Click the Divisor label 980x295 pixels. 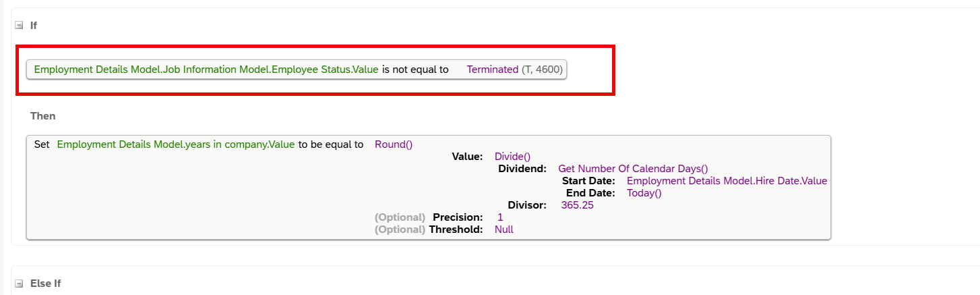[527, 205]
